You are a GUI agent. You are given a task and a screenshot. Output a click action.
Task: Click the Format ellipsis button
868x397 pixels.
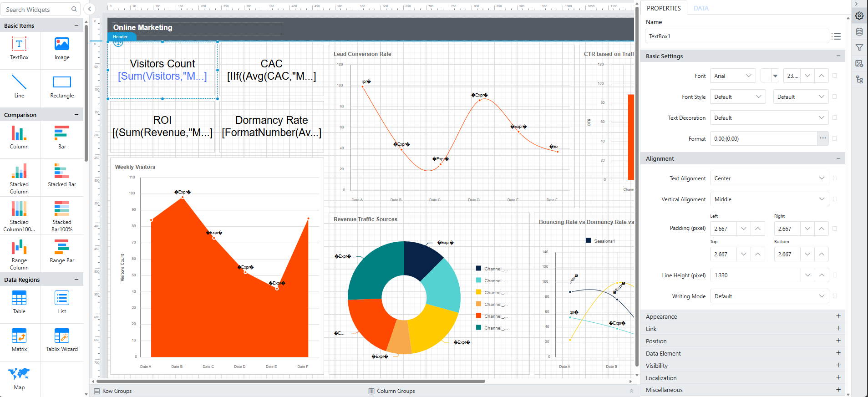(x=823, y=138)
